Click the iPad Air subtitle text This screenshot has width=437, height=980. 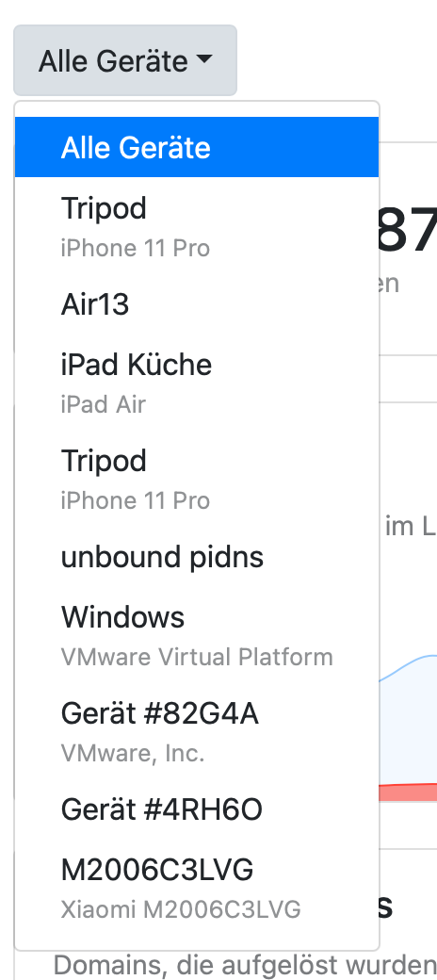(103, 404)
